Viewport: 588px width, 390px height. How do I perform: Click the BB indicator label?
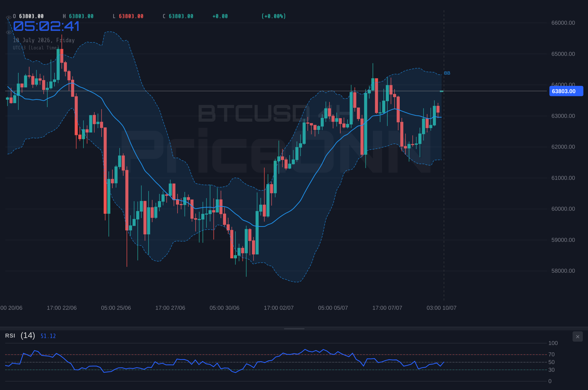(447, 73)
